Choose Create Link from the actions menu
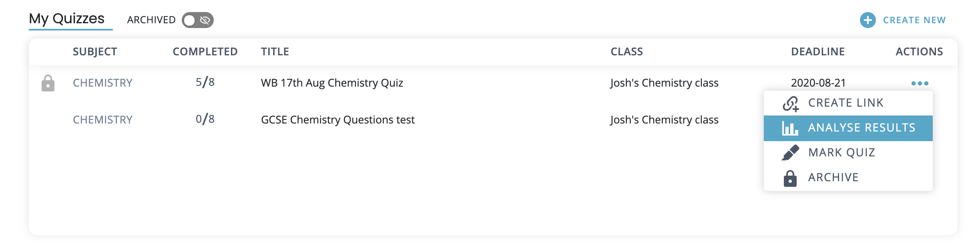The width and height of the screenshot is (980, 251). (845, 103)
